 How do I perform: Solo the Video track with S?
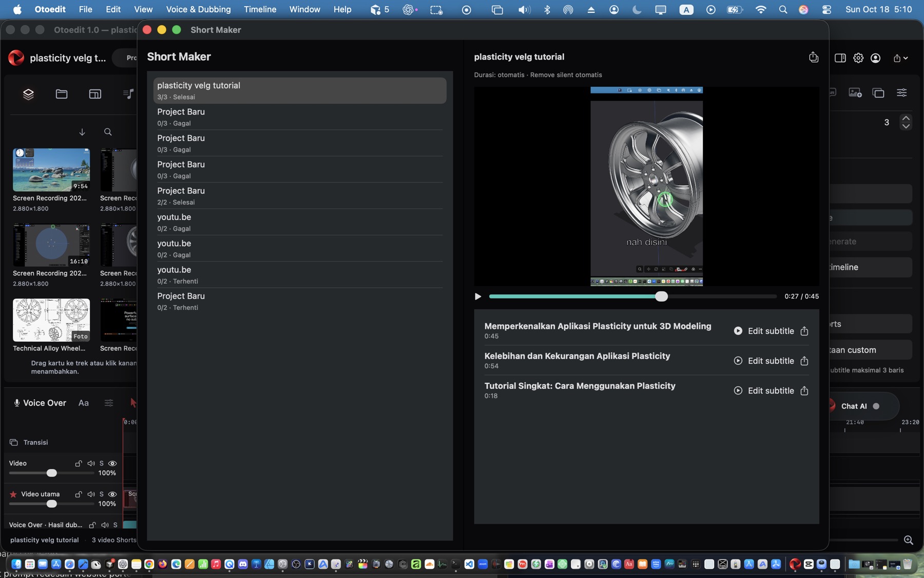click(x=102, y=463)
